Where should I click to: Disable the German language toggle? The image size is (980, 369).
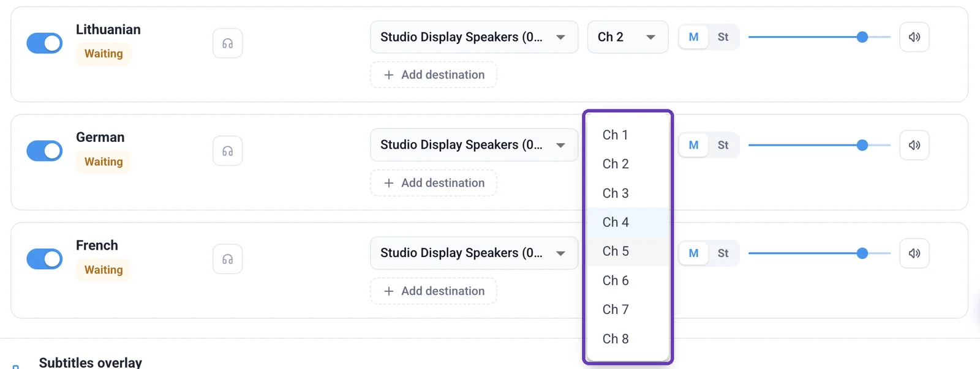(45, 151)
